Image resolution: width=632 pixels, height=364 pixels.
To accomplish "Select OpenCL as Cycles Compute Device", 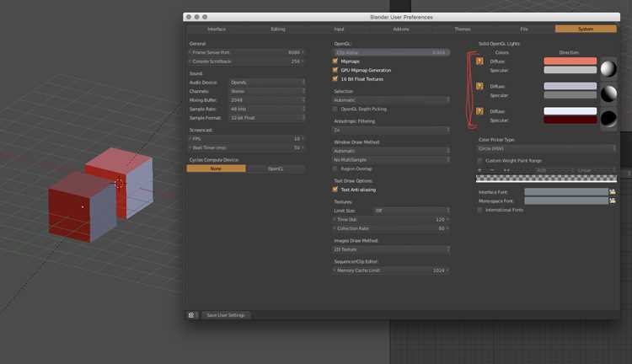I will coord(276,169).
